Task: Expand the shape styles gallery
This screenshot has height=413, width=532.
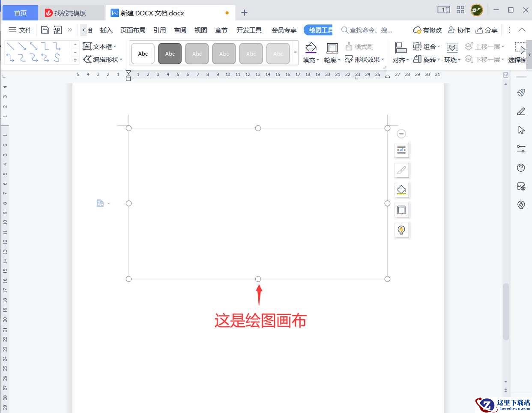Action: click(x=295, y=53)
